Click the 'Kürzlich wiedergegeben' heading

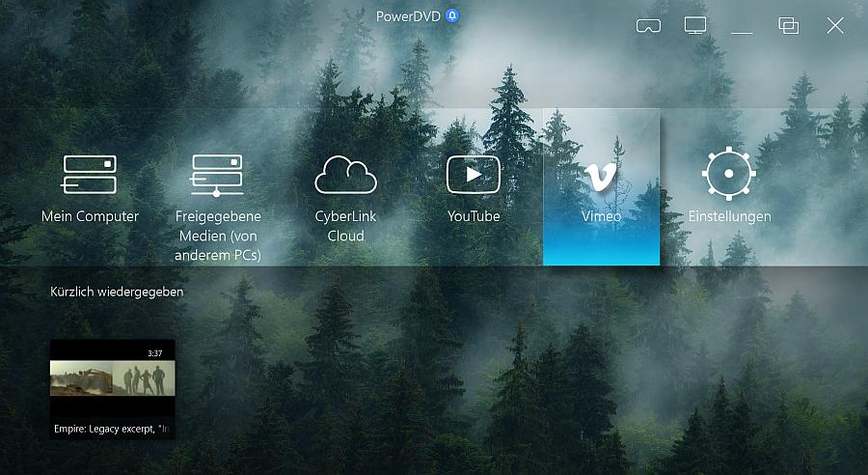click(117, 292)
